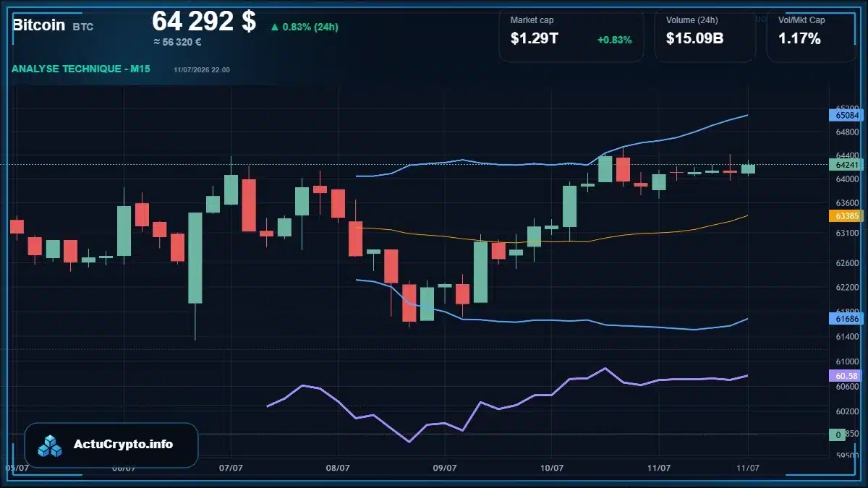The image size is (868, 488).
Task: Click the 65084 upper band price tag
Action: click(846, 115)
